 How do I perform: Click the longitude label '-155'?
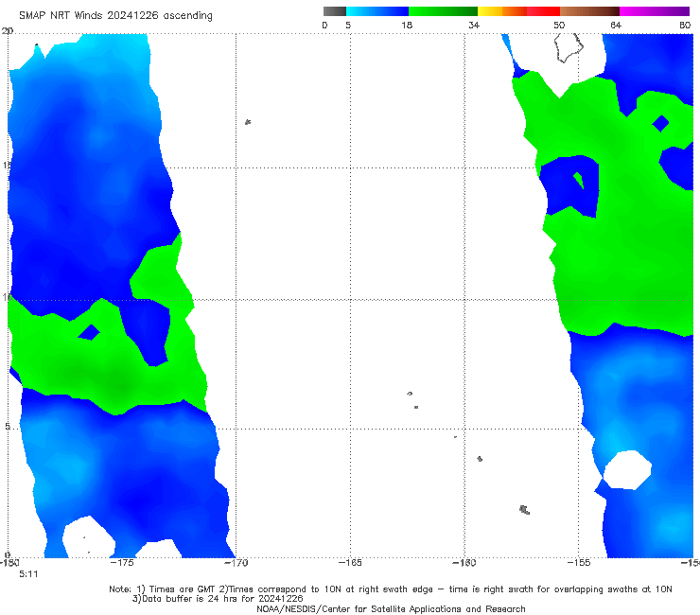coord(579,563)
